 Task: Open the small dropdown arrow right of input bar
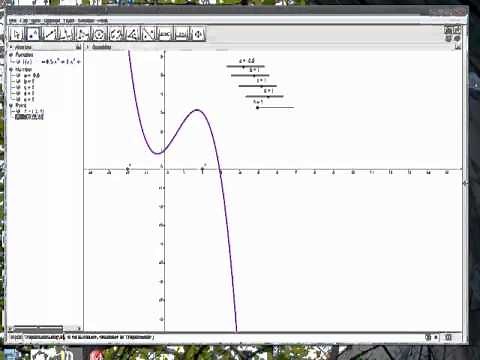(x=436, y=337)
